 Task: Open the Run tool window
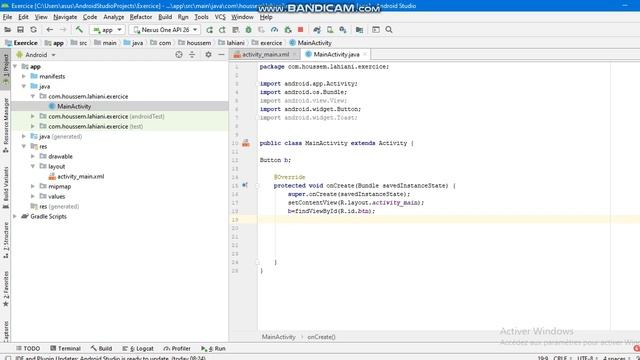(213, 348)
